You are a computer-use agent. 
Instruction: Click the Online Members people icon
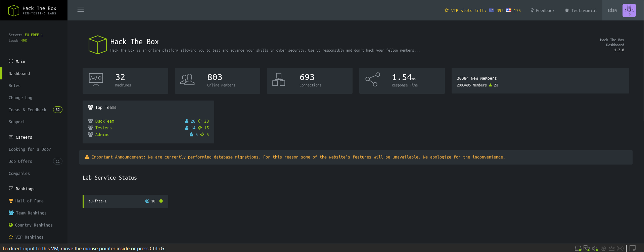point(187,79)
